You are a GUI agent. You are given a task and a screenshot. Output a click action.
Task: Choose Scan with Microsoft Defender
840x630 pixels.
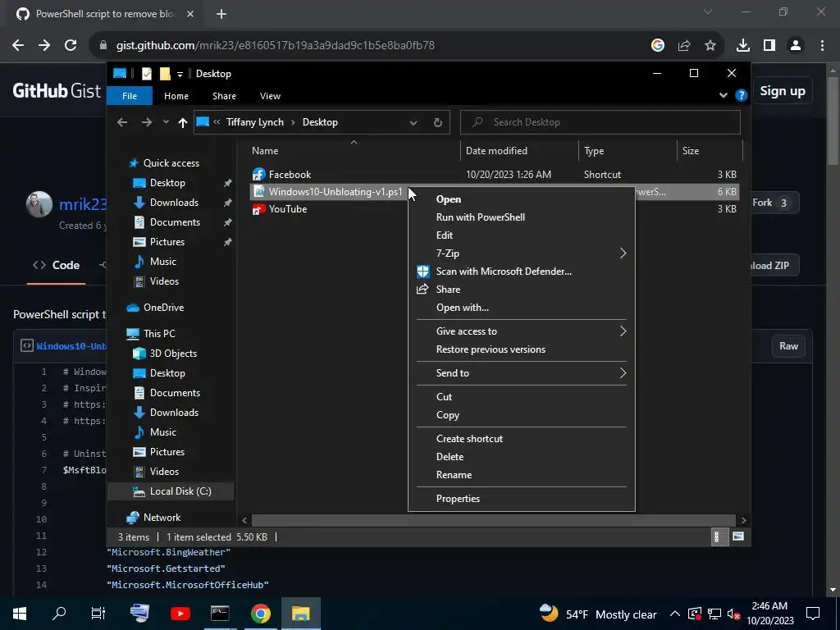coord(504,271)
